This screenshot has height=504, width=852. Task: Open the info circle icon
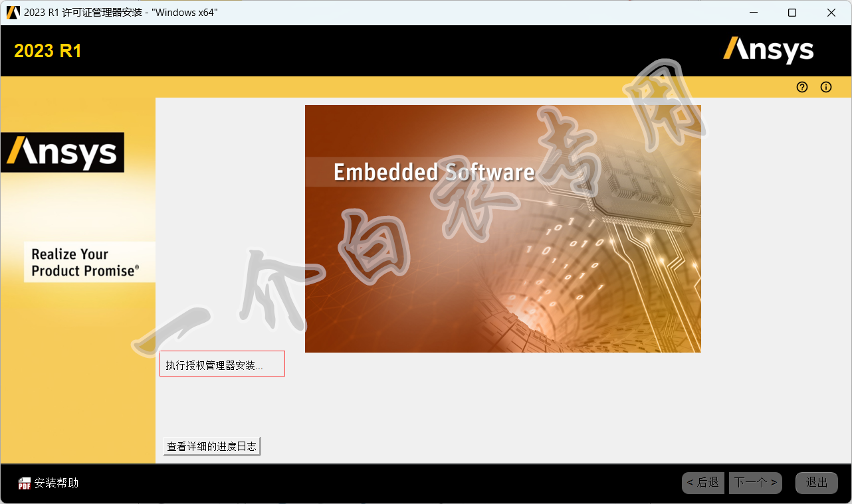[x=826, y=87]
